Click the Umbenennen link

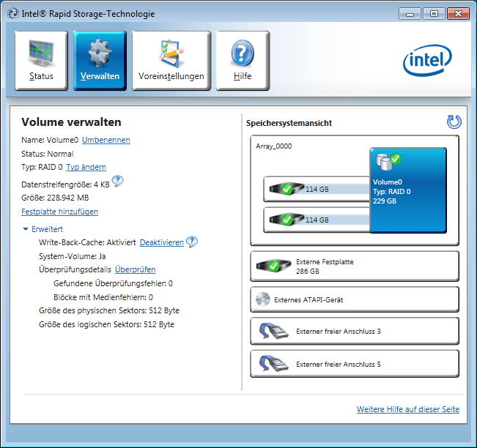(106, 140)
